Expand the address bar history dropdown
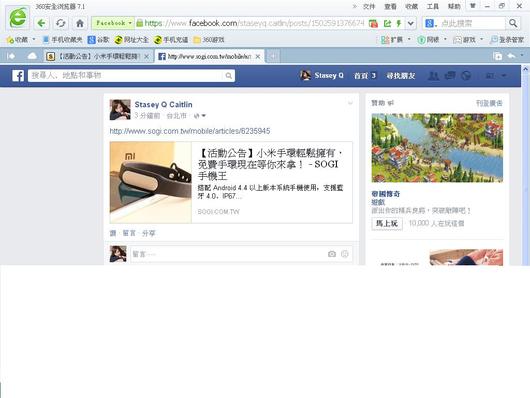 coord(410,23)
